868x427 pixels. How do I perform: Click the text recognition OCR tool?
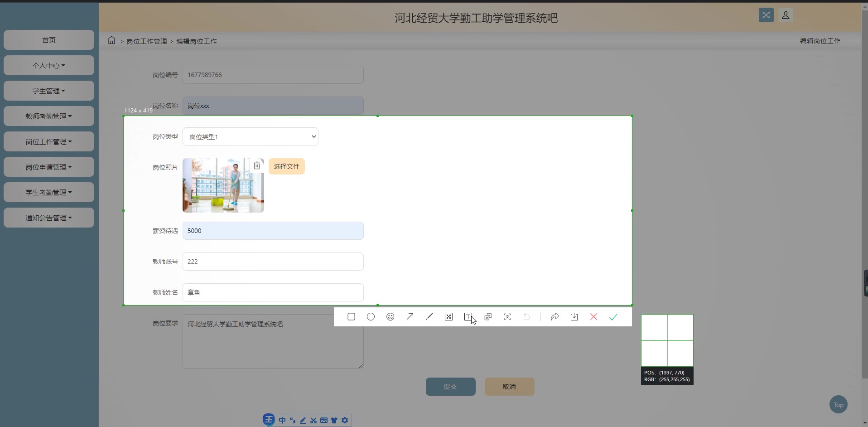(x=507, y=317)
